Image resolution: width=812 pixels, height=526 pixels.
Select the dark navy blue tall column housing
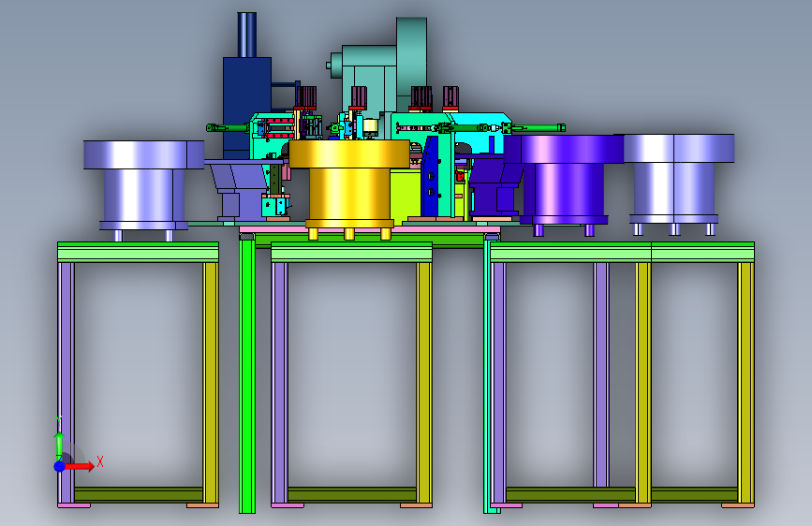point(246,108)
